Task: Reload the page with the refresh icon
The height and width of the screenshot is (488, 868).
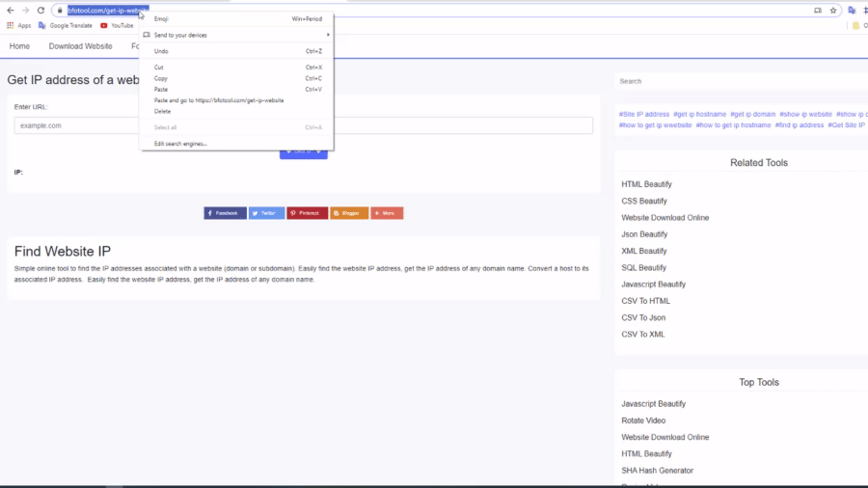Action: tap(41, 11)
